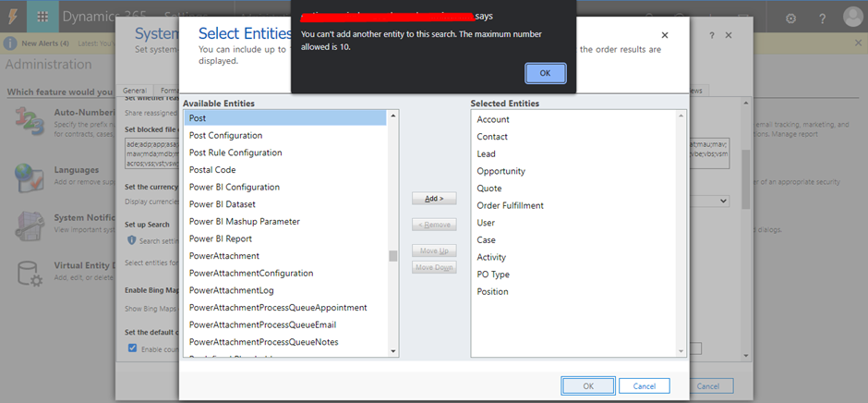This screenshot has width=868, height=403.
Task: Click Available Entities scroll up arrow
Action: point(393,116)
